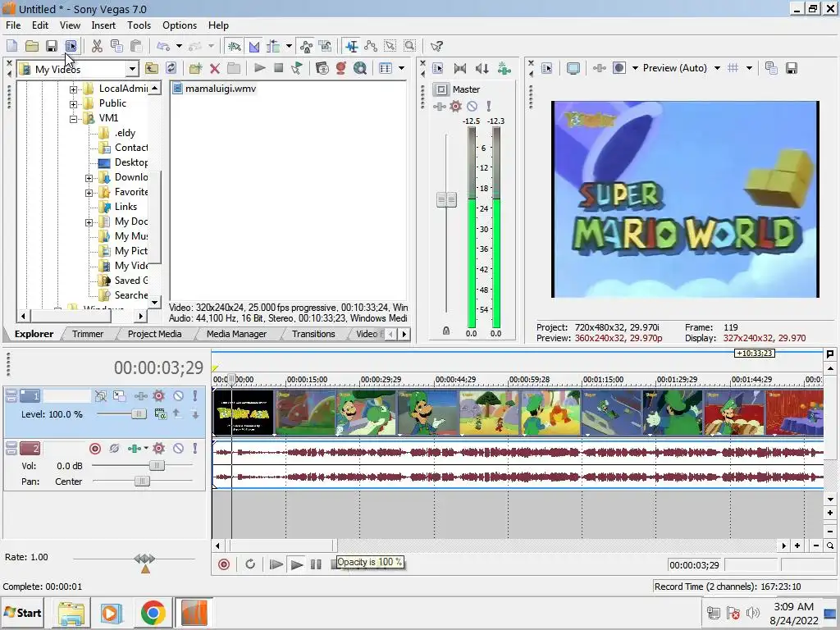
Task: Open the Overlays grid dropdown arrow
Action: 749,68
